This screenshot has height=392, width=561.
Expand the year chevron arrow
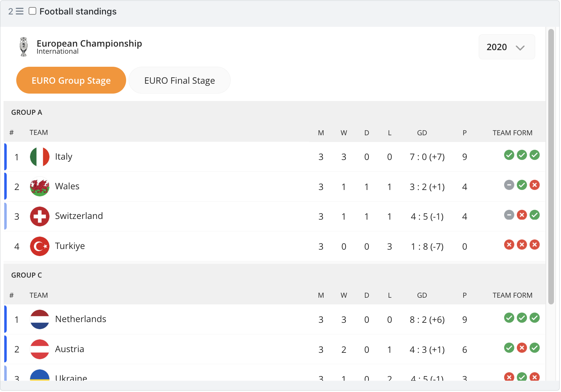(520, 48)
